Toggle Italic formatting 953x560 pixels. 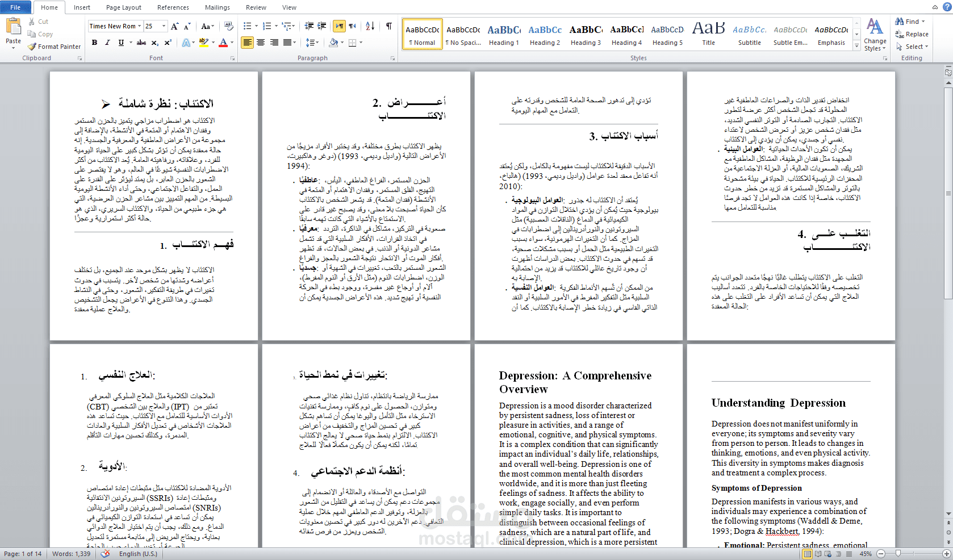click(x=107, y=43)
